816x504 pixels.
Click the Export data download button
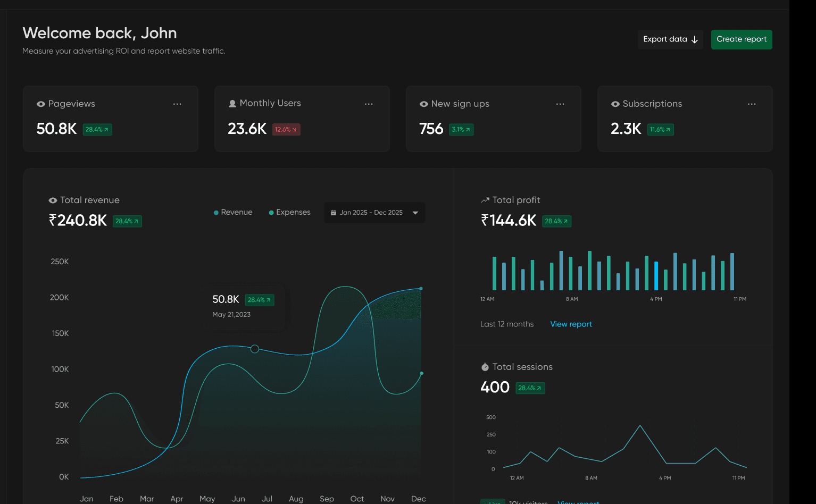tap(670, 39)
